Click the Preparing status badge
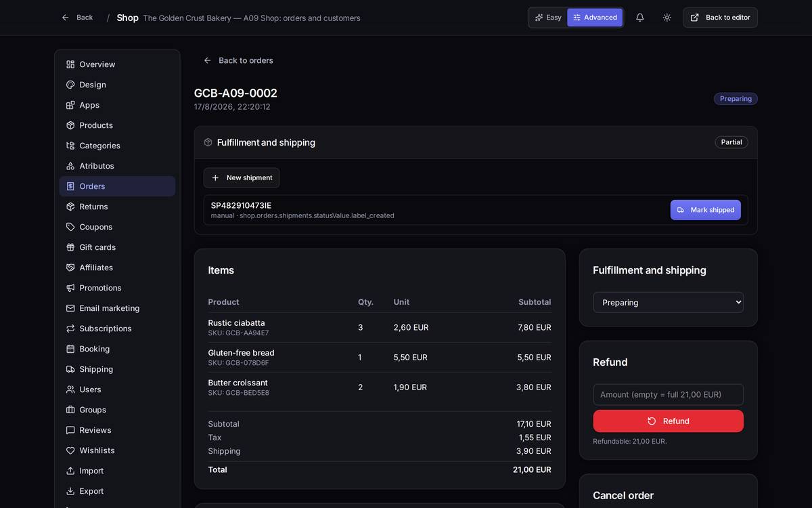The image size is (812, 508). click(x=736, y=99)
